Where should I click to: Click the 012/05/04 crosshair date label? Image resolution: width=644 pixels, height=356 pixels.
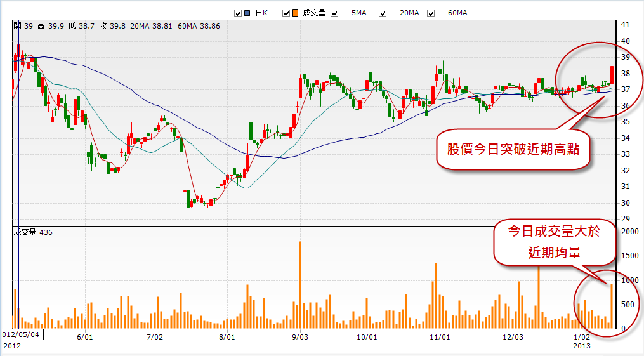[22, 334]
